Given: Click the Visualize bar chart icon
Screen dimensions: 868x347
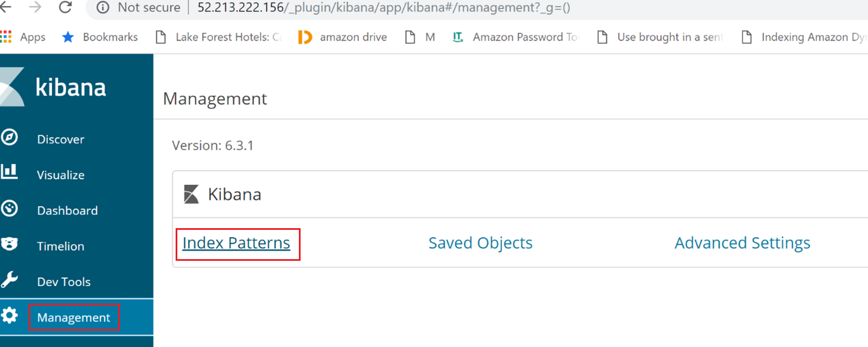Looking at the screenshot, I should click(8, 173).
